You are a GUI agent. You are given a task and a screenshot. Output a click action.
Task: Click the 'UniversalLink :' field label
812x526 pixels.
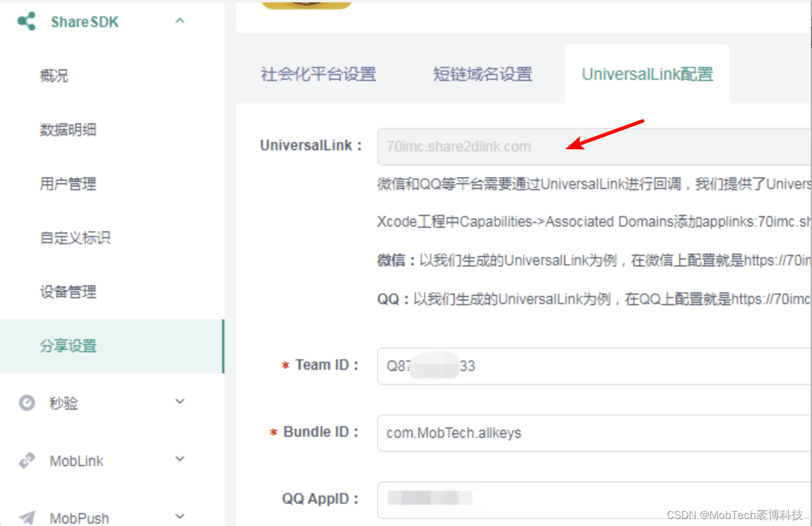tap(311, 146)
